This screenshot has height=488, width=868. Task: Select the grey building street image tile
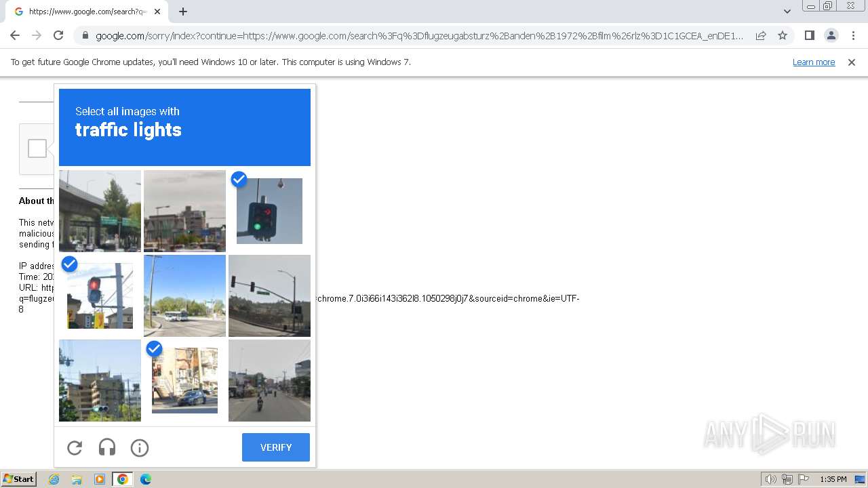point(184,211)
